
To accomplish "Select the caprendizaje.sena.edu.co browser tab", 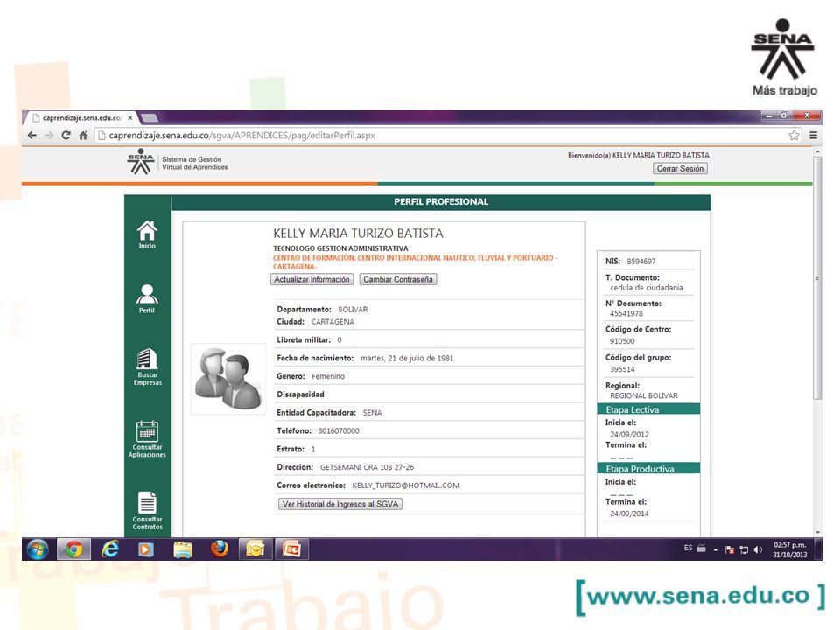I will [81, 118].
